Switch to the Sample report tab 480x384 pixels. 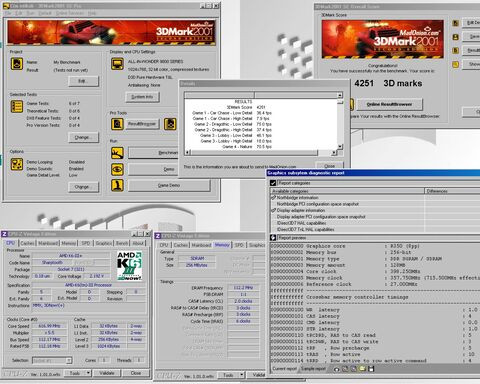313,369
